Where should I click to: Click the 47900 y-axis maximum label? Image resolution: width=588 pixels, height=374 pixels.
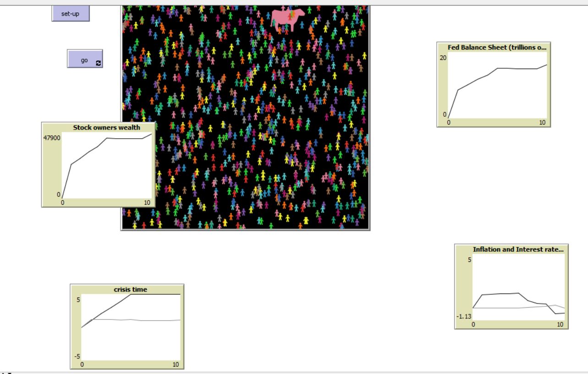(x=52, y=138)
